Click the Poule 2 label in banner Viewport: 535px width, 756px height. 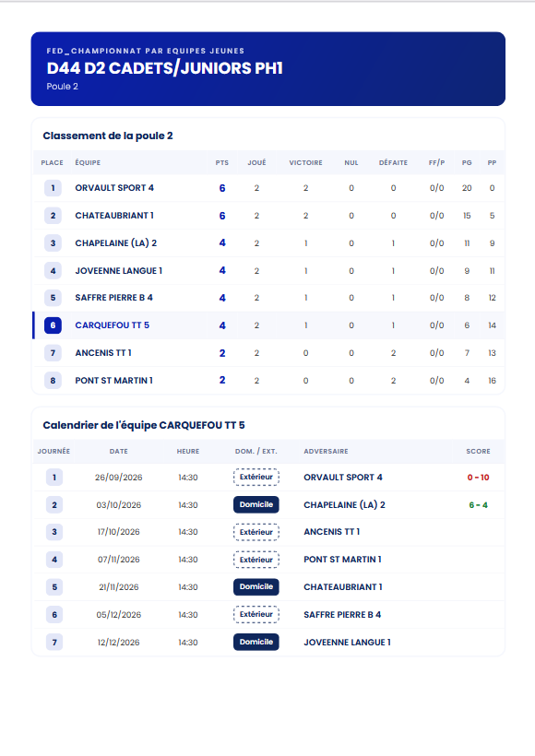62,87
